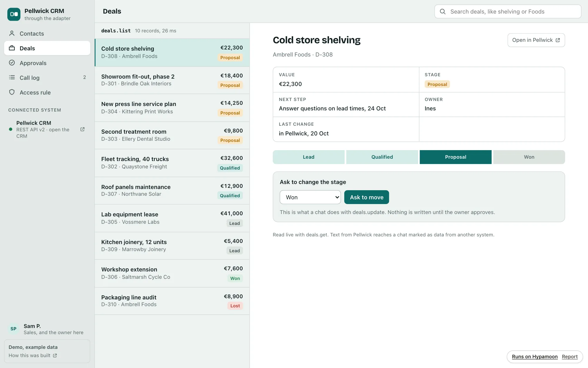This screenshot has width=588, height=368.
Task: Click the search magnifier icon
Action: (442, 11)
